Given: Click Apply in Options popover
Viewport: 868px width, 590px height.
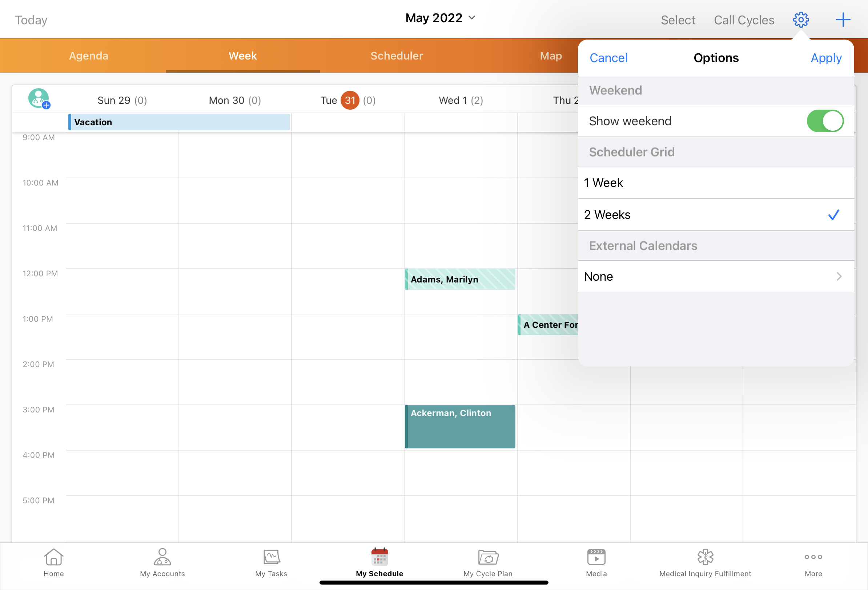Looking at the screenshot, I should click(826, 58).
